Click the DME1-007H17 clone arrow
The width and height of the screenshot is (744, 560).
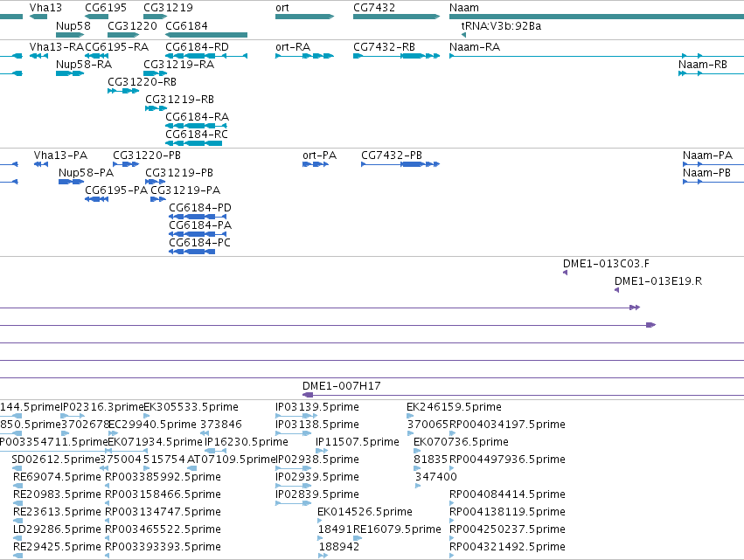point(524,395)
